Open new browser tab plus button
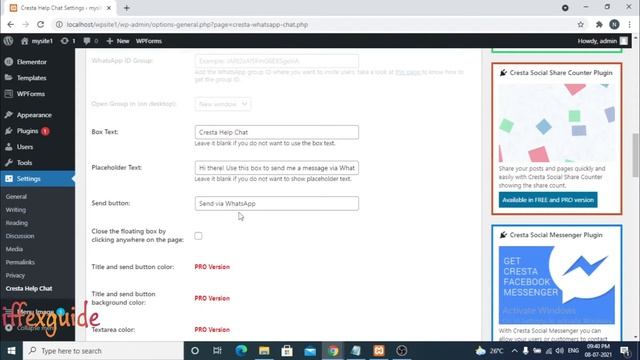Viewport: 640px width, 360px height. pyautogui.click(x=127, y=8)
